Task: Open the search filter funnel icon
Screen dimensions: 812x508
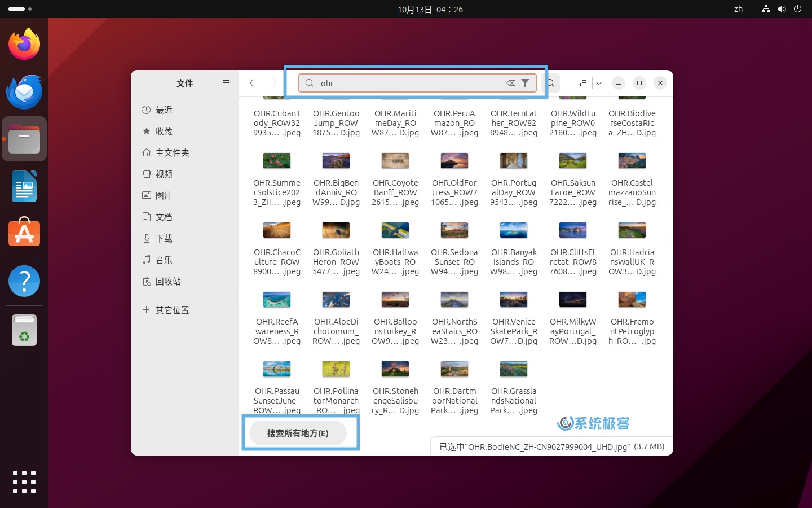Action: click(x=526, y=83)
